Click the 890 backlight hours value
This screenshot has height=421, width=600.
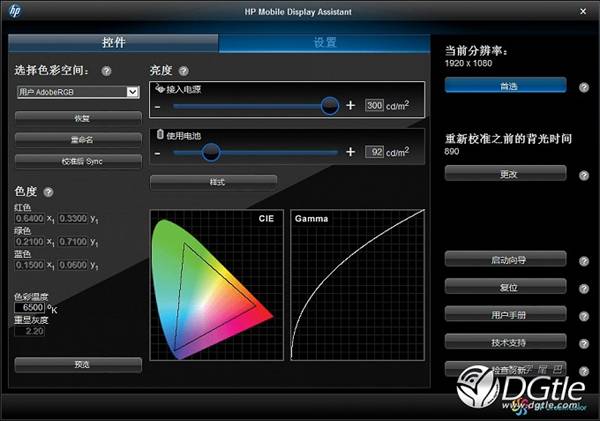(452, 152)
